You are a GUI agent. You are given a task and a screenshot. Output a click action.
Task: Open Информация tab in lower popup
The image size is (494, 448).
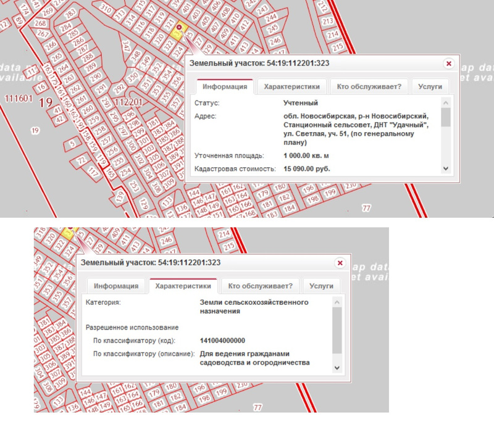tap(116, 286)
